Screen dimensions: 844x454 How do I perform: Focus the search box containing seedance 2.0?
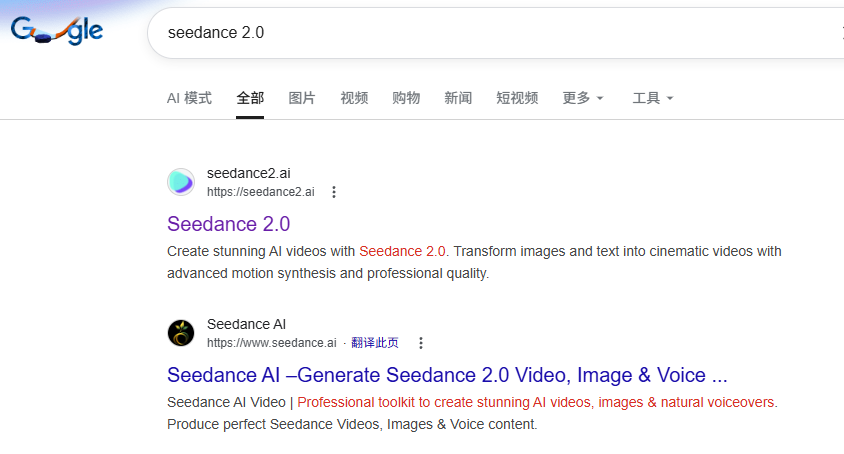495,33
